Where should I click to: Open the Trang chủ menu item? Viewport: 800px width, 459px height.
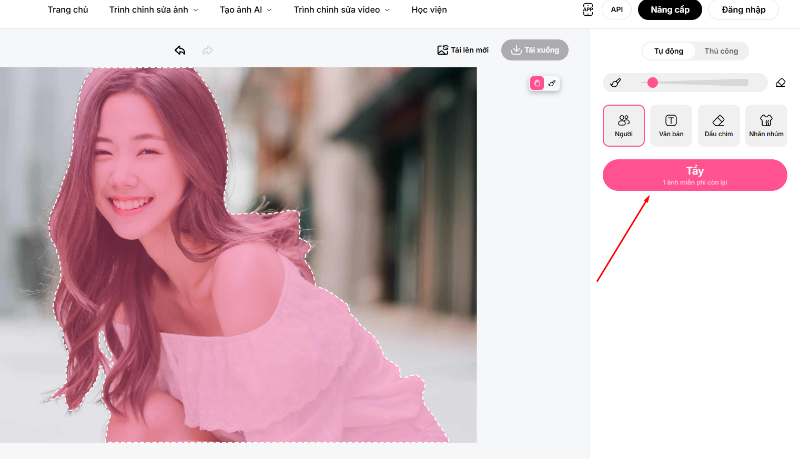tap(68, 10)
